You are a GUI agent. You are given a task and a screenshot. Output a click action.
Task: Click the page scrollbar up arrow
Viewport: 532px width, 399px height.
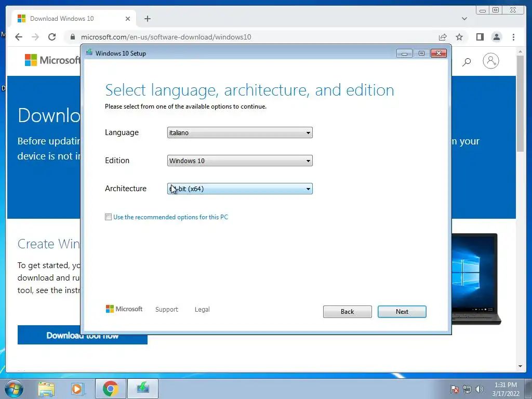(x=520, y=51)
